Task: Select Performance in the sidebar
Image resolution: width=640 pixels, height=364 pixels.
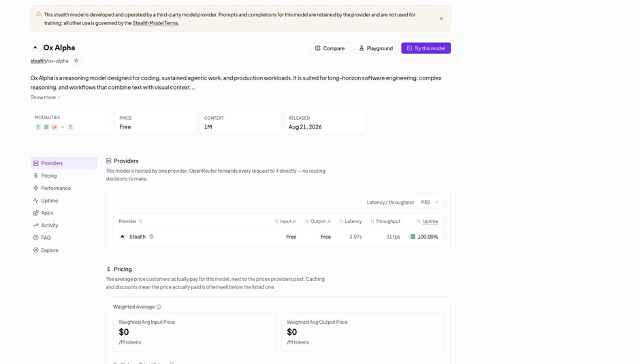Action: coord(64,188)
